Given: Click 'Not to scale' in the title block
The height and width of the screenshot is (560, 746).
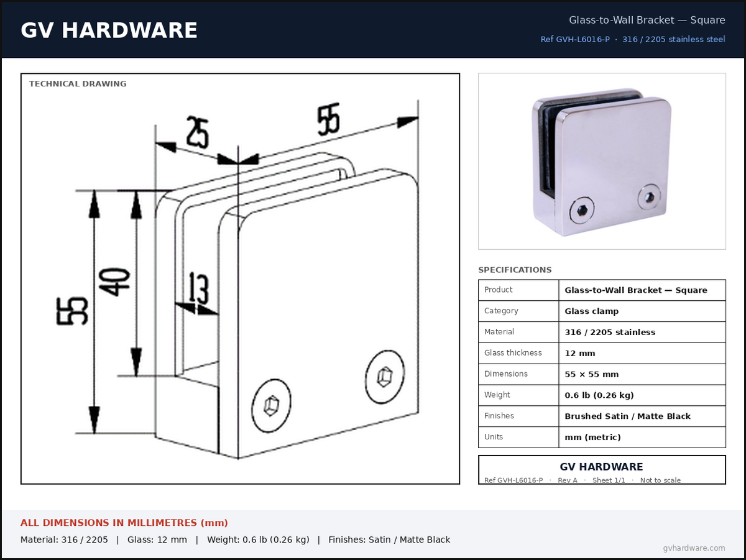Looking at the screenshot, I should coord(660,480).
